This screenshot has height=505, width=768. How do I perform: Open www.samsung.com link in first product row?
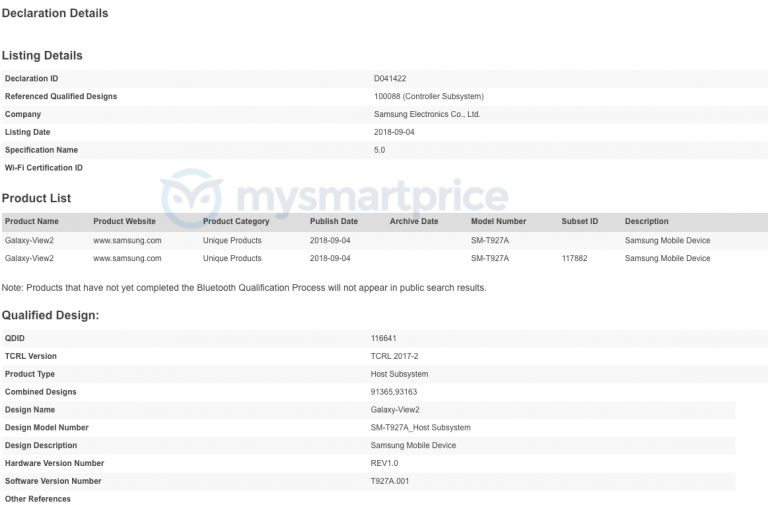(127, 241)
